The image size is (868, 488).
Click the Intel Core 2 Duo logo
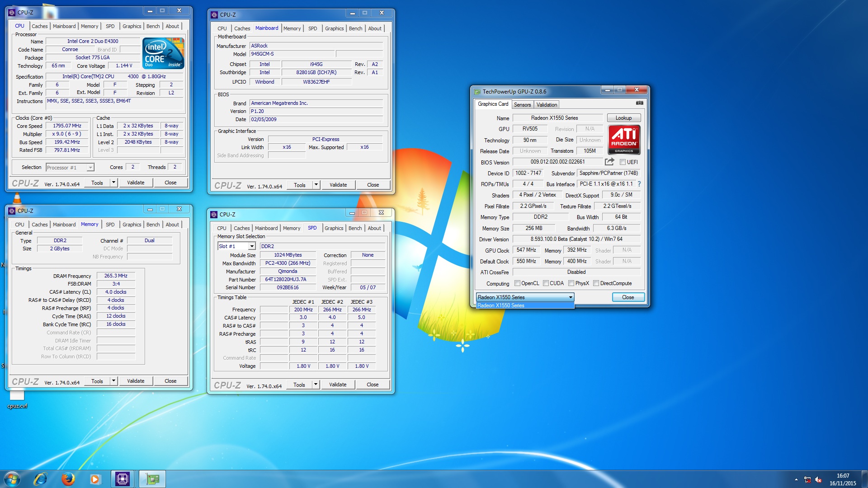pyautogui.click(x=164, y=53)
